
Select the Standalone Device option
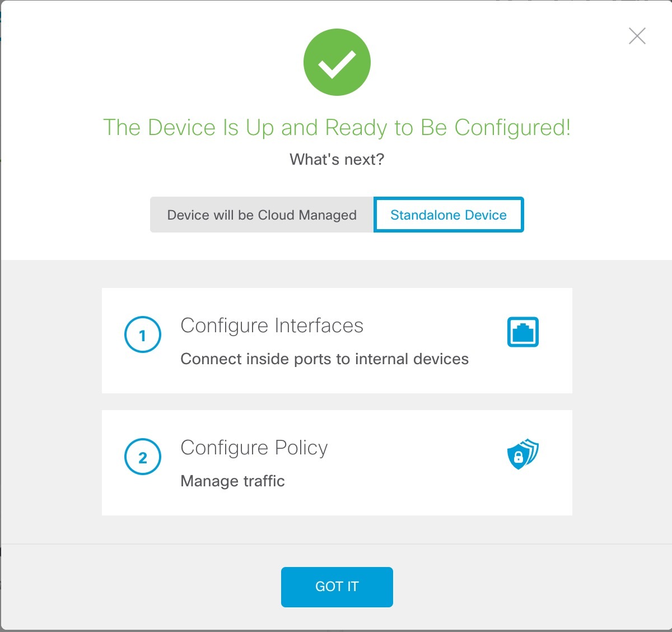point(448,215)
